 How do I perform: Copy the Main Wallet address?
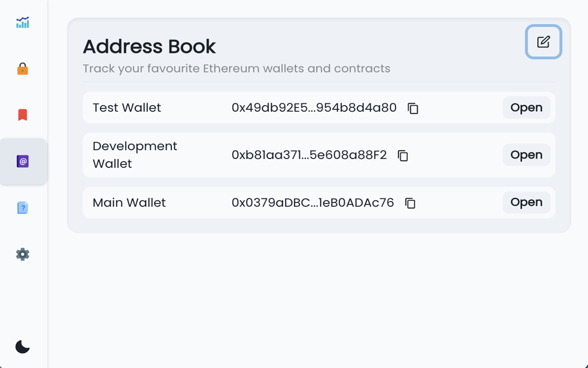(x=410, y=203)
